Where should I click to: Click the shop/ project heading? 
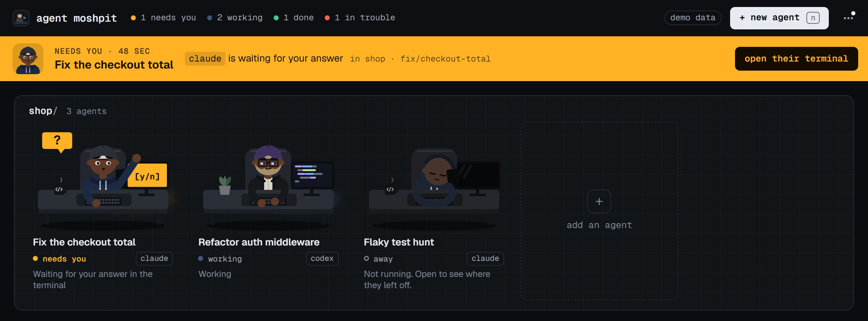pyautogui.click(x=43, y=111)
